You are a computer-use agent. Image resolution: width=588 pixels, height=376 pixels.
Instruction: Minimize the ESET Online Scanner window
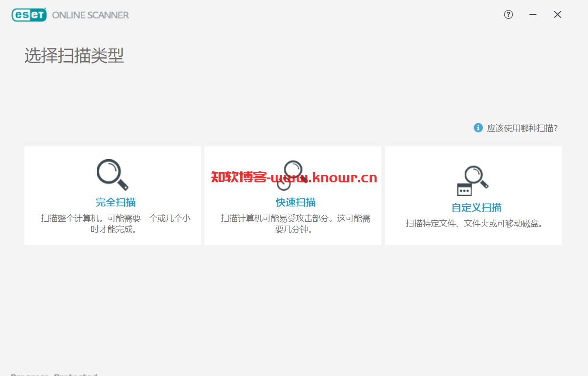pyautogui.click(x=533, y=14)
